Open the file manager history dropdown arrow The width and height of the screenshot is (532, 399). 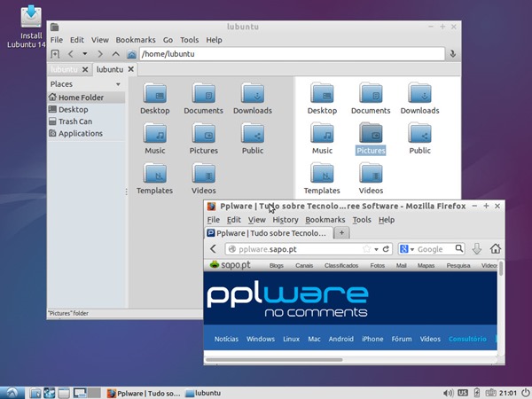tap(85, 54)
